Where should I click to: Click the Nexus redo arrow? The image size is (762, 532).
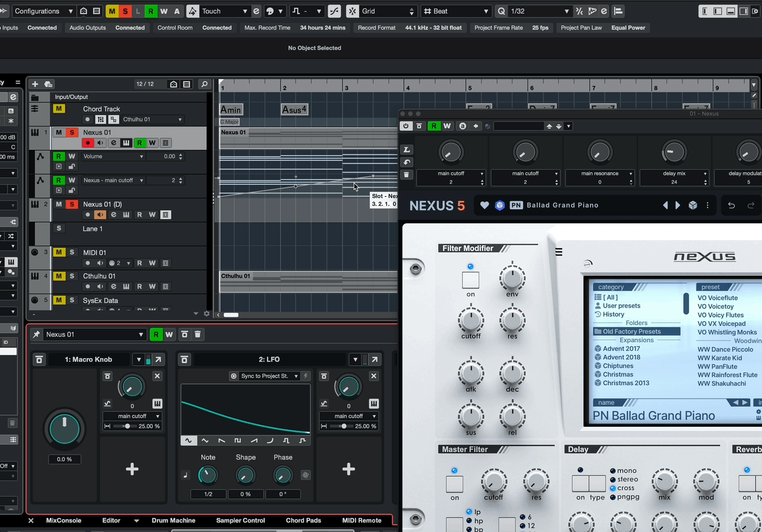pyautogui.click(x=751, y=205)
